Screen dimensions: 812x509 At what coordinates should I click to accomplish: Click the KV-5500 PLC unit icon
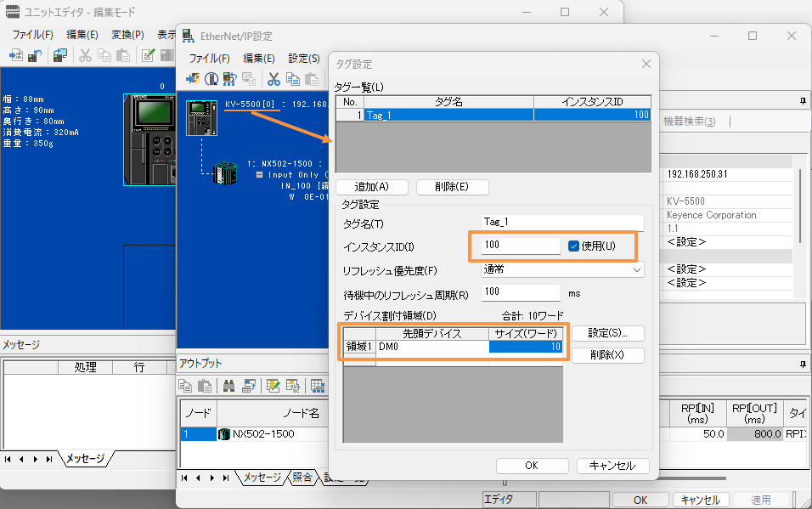(201, 117)
